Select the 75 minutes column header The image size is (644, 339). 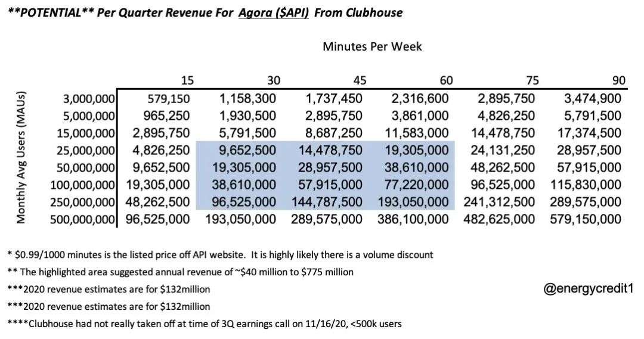click(532, 80)
